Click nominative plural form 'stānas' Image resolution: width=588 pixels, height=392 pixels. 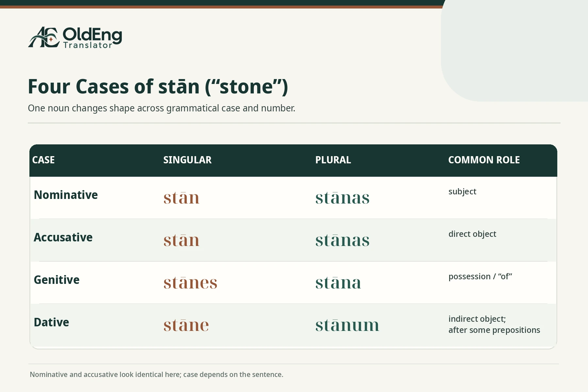342,198
